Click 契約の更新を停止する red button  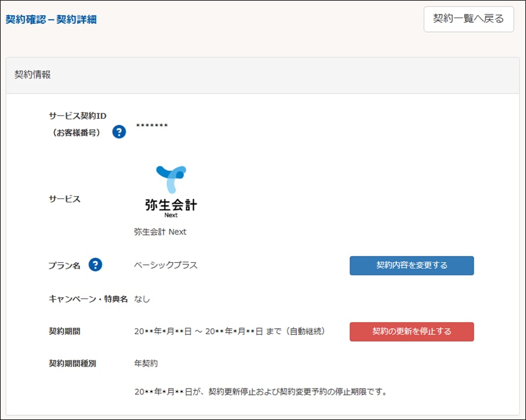click(x=411, y=332)
